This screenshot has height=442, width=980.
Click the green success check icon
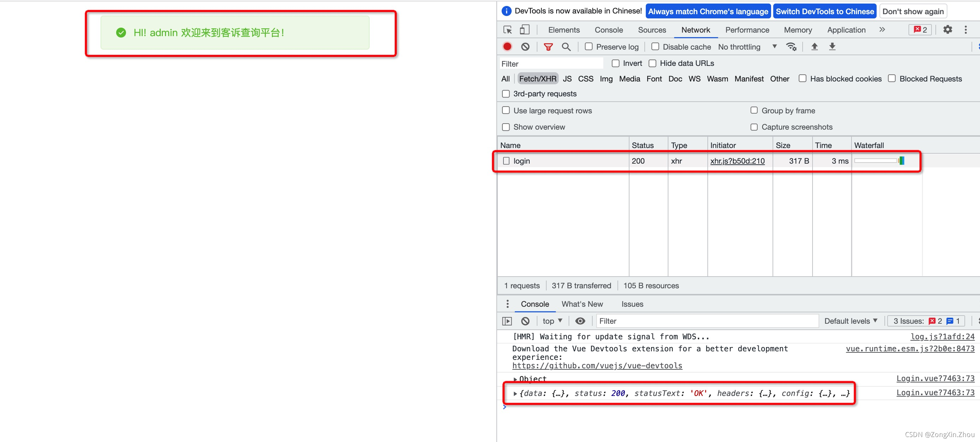121,33
